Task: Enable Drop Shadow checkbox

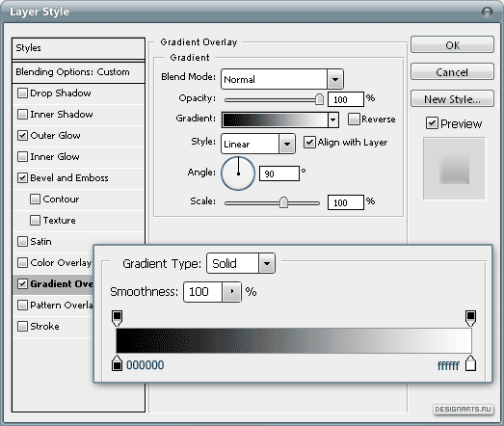Action: (22, 93)
